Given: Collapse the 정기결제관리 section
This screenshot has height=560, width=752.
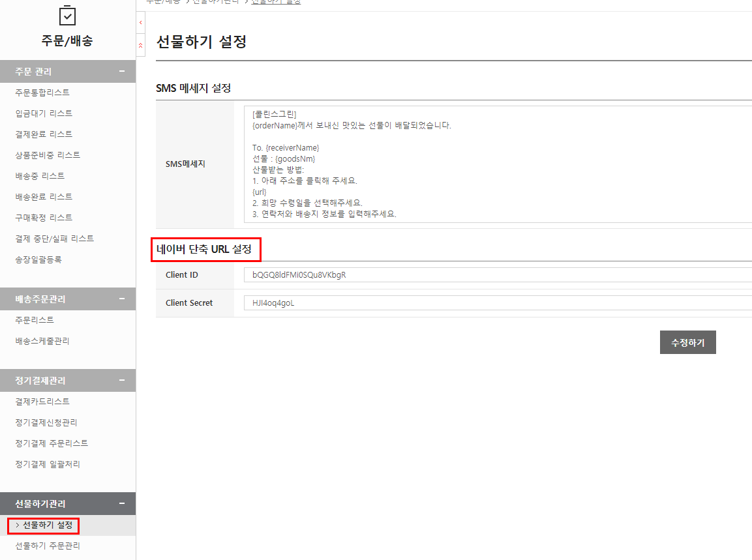Looking at the screenshot, I should [121, 381].
